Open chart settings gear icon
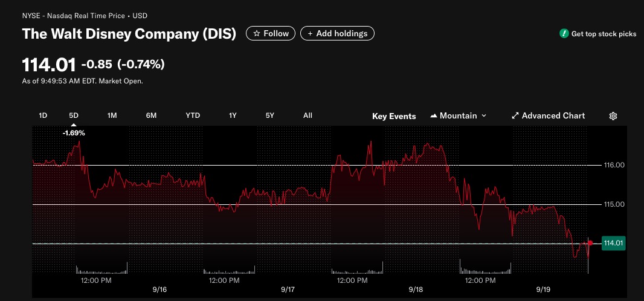The image size is (644, 301). coord(613,116)
